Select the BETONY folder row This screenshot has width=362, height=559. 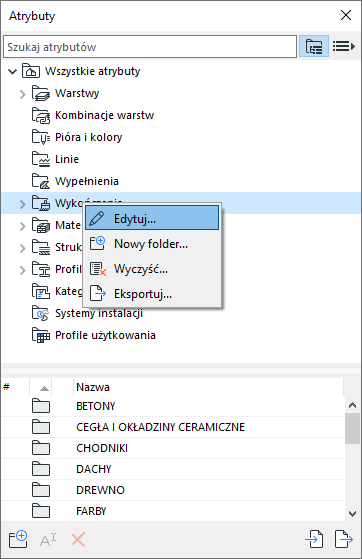pos(173,406)
